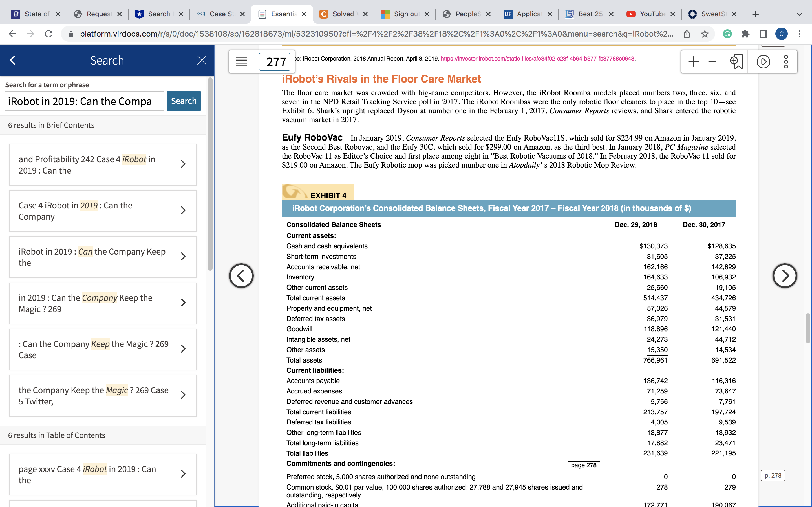This screenshot has height=507, width=812.
Task: Zoom in with the plus icon
Action: 693,62
